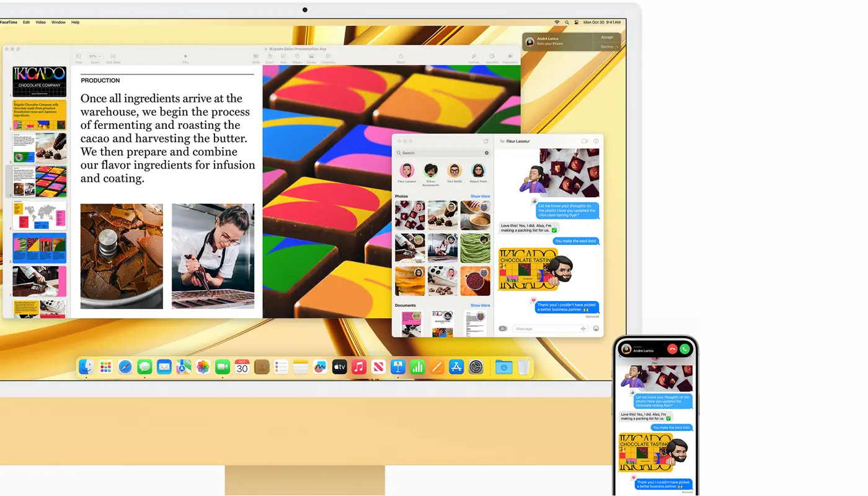The width and height of the screenshot is (868, 496).
Task: Open Calendar from the Dock
Action: [242, 367]
